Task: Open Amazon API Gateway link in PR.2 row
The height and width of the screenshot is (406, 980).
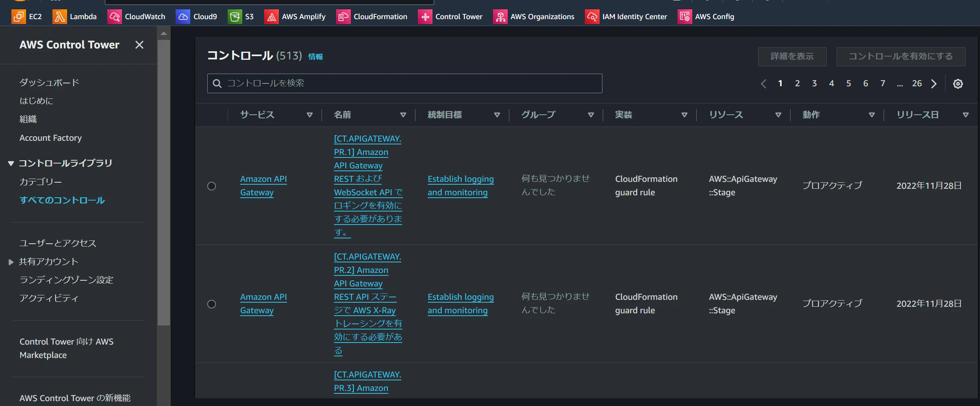Action: 263,303
